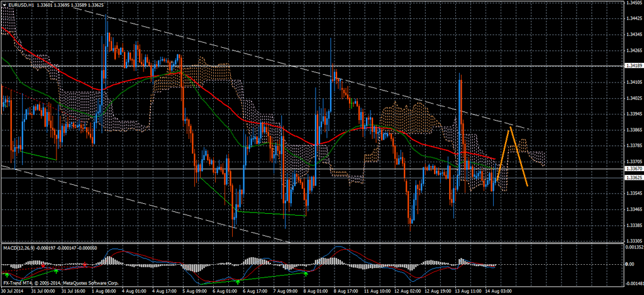Viewport: 644px width, 295px height.
Task: Click the 12 Aug 19:00 time label
Action: coord(440,291)
